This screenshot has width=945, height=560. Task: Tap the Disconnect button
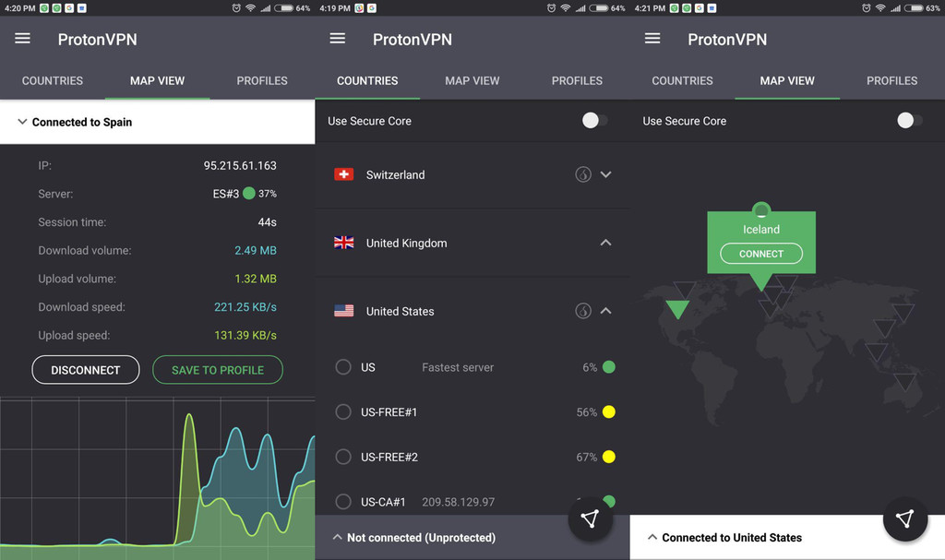[86, 370]
